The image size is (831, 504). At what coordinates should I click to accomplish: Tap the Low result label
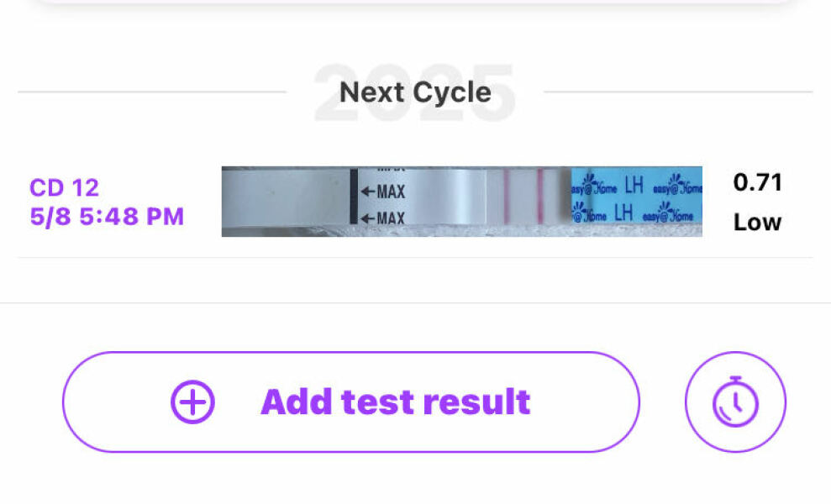click(x=757, y=223)
